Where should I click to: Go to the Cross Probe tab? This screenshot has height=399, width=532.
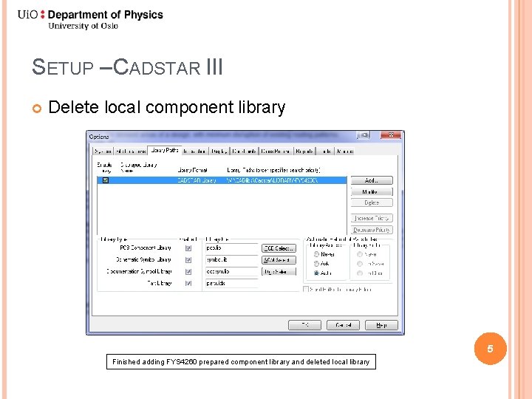pyautogui.click(x=276, y=151)
